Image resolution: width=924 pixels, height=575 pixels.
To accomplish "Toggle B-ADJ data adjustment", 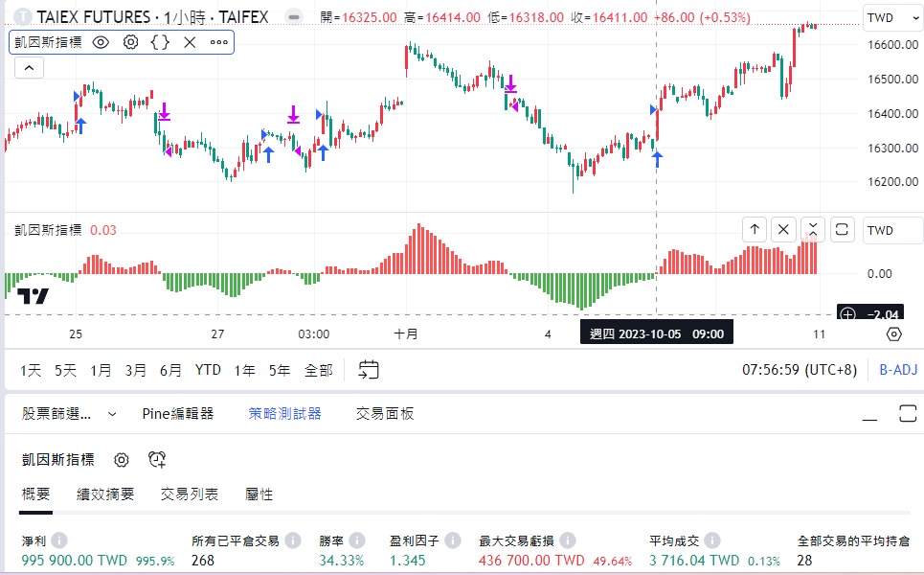I will click(897, 369).
